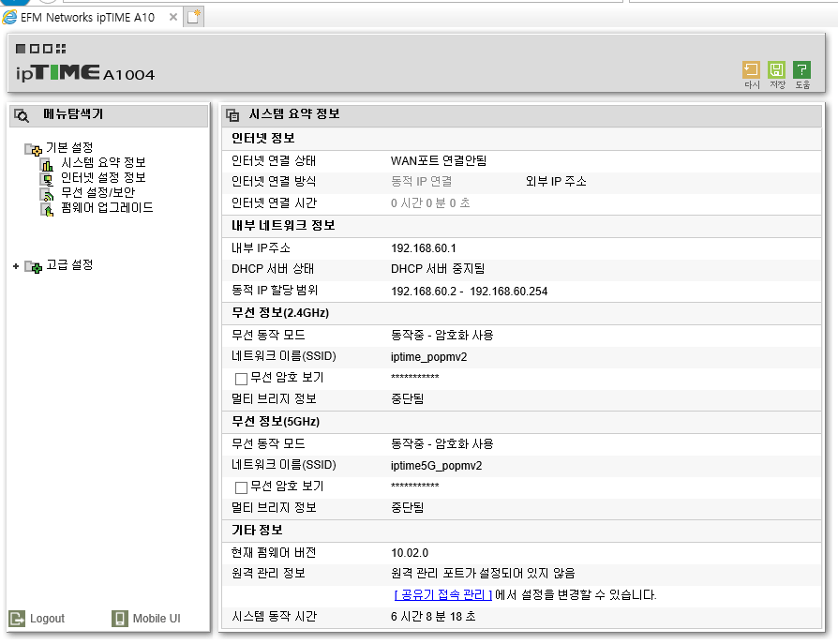Click the 무선 설정/보안 wireless icon
The width and height of the screenshot is (838, 644).
pos(47,194)
